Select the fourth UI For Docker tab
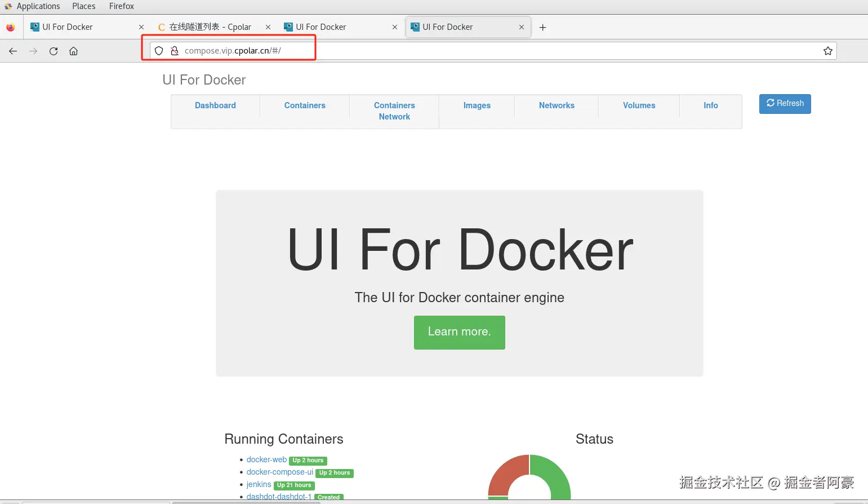868x504 pixels. (468, 27)
